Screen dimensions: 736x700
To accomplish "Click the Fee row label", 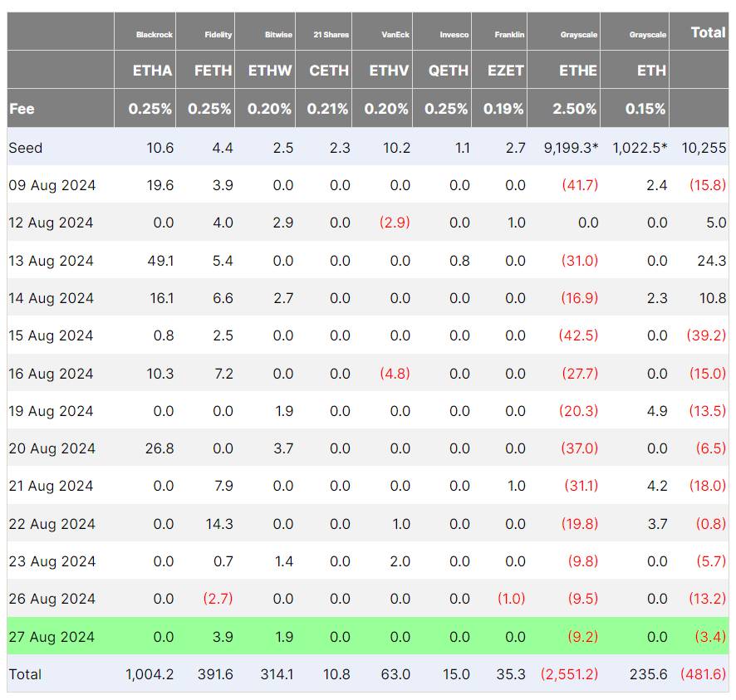I will [22, 109].
